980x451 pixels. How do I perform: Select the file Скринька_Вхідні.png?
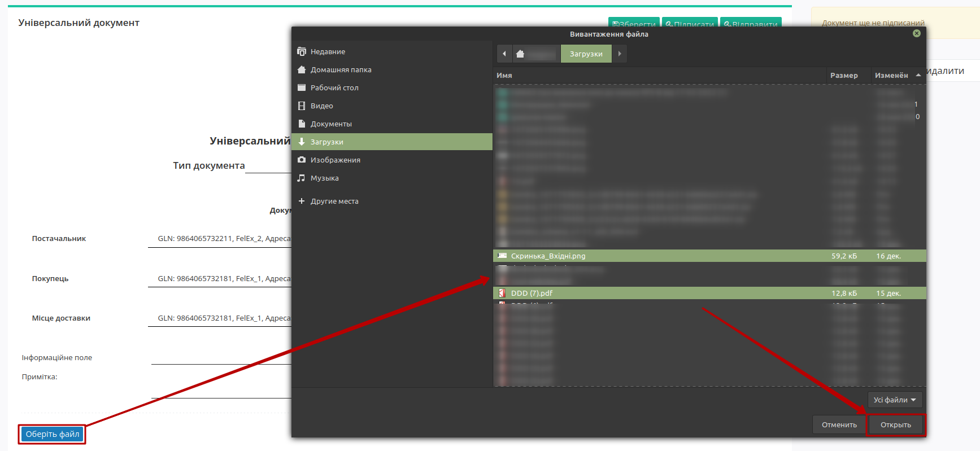point(709,256)
